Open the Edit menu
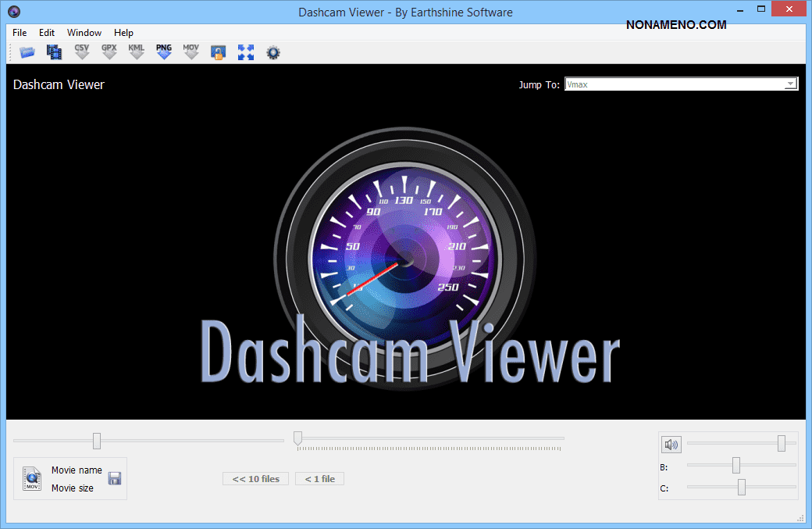 point(47,33)
